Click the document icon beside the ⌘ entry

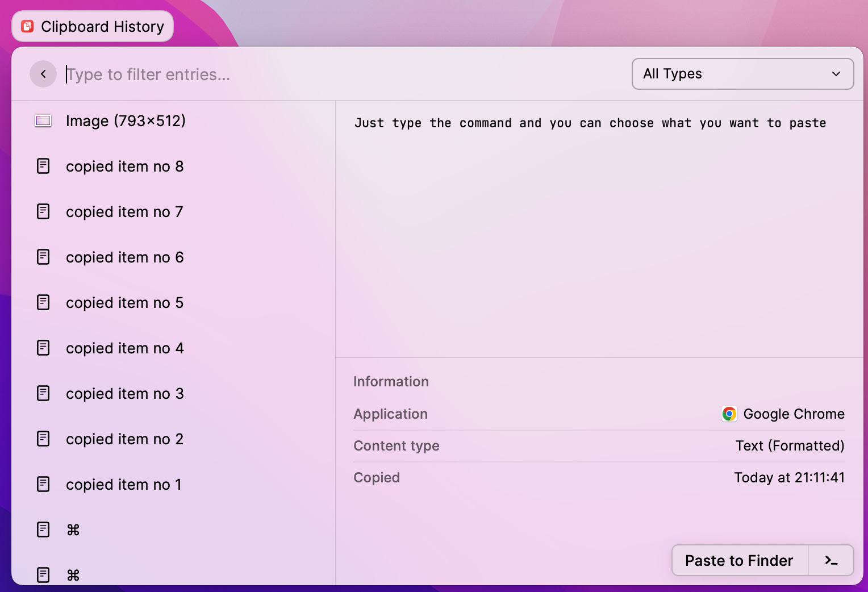pyautogui.click(x=43, y=530)
